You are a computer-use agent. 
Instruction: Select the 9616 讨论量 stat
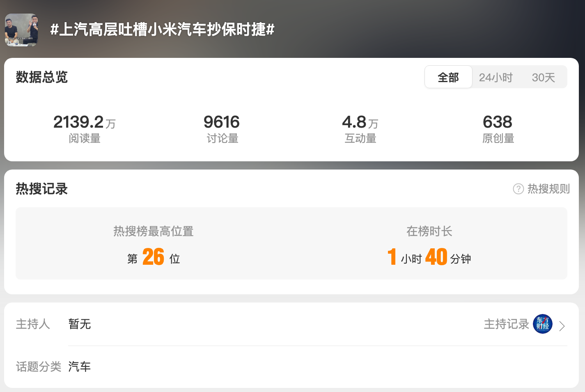[x=222, y=128]
